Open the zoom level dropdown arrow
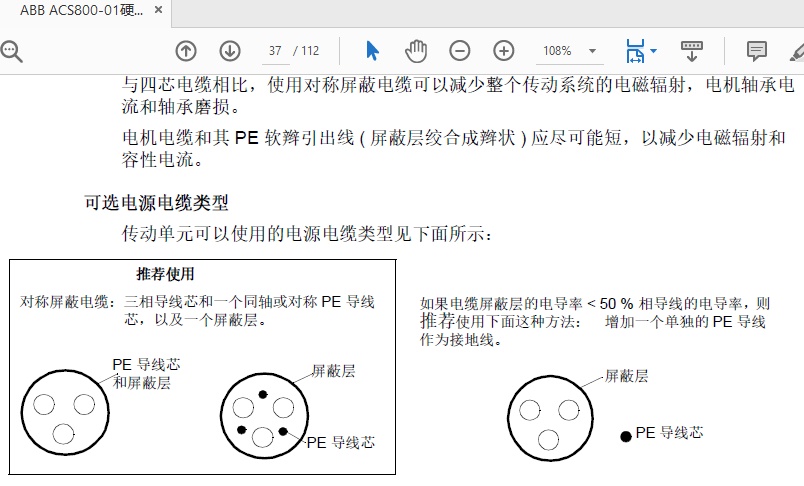The height and width of the screenshot is (486, 804). (592, 51)
